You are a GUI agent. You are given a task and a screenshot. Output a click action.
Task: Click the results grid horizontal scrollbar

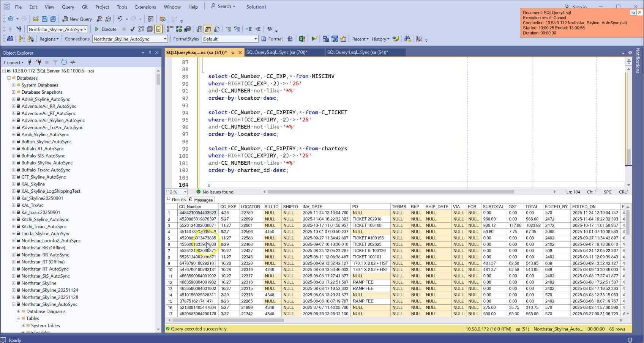(x=228, y=320)
